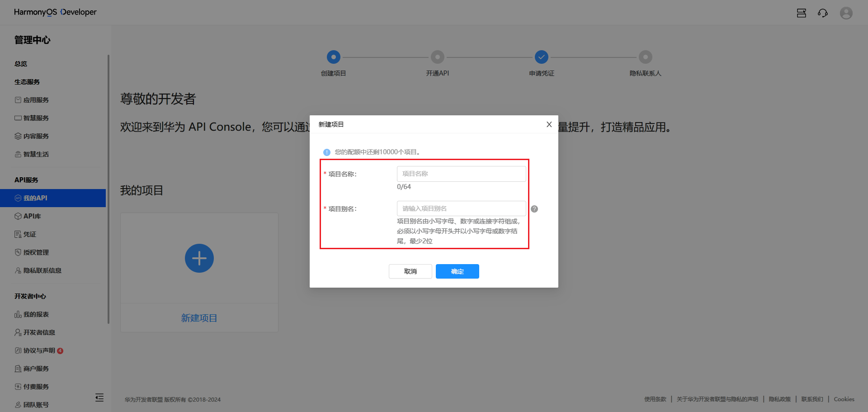The height and width of the screenshot is (412, 868).
Task: Click the 新建项目 link under the plus card
Action: click(x=199, y=317)
